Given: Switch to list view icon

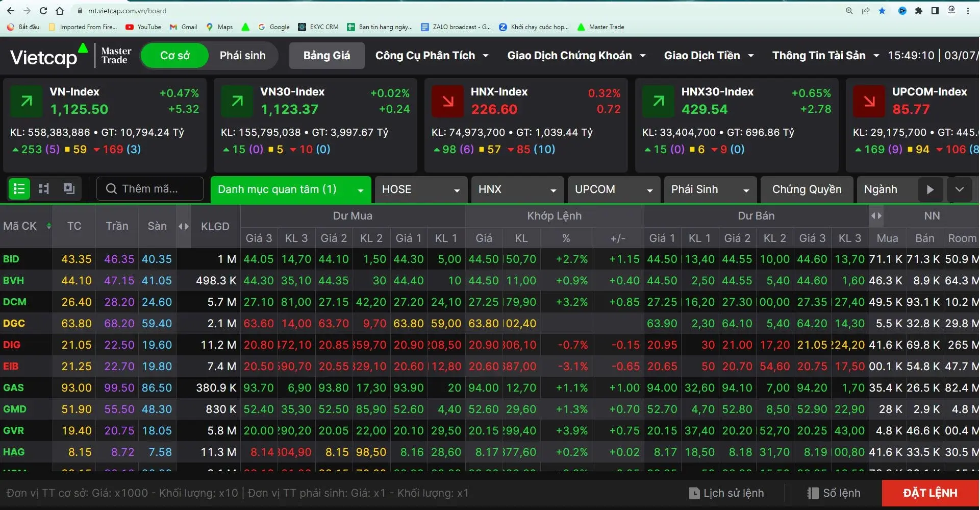Looking at the screenshot, I should 19,189.
